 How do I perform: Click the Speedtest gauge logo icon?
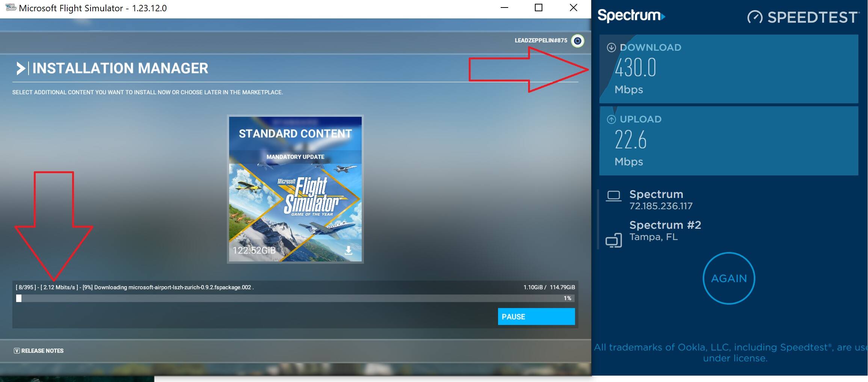[755, 17]
